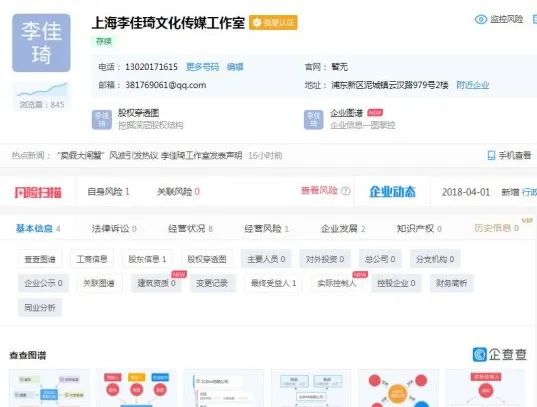537x407 pixels.
Task: Click the 李佳琦 company logo tile
Action: [41, 43]
